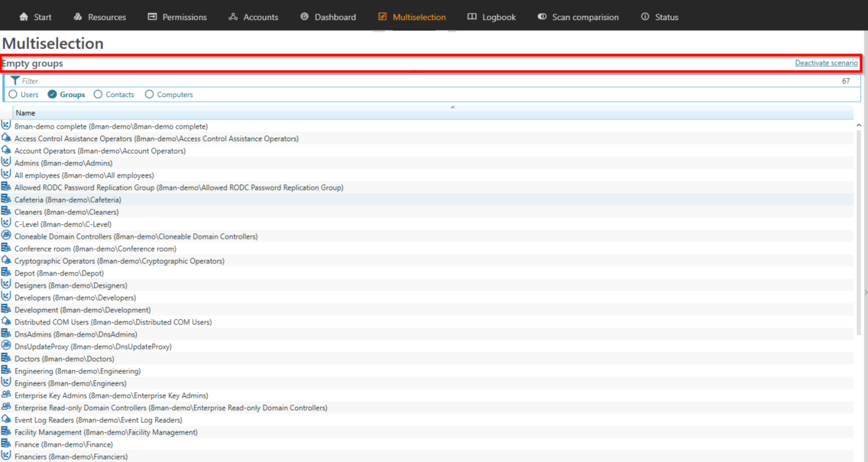
Task: Click the Logbook book icon
Action: coord(472,17)
